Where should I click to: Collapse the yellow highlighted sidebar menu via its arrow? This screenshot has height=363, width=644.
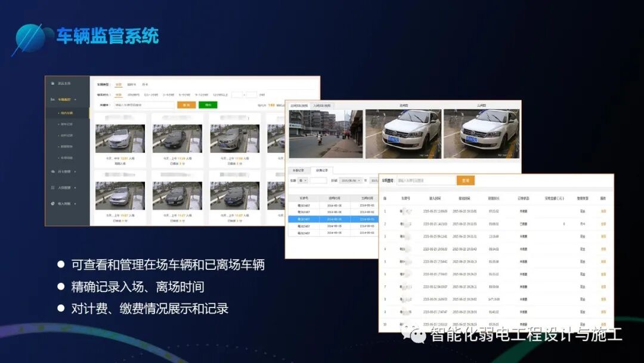[x=75, y=100]
